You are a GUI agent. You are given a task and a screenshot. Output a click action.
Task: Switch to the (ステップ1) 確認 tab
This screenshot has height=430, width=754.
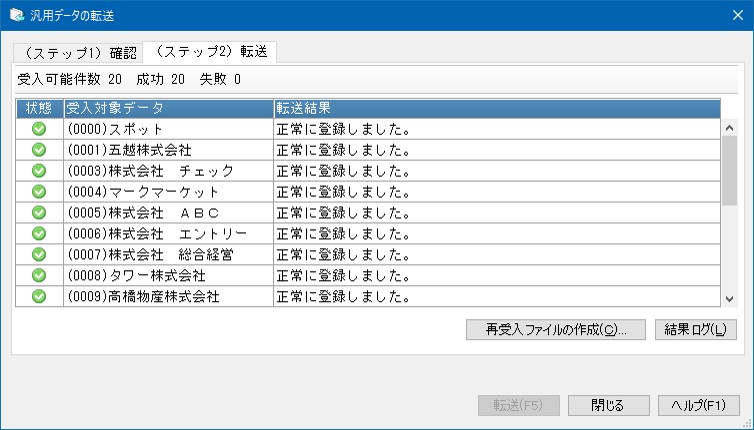point(76,52)
